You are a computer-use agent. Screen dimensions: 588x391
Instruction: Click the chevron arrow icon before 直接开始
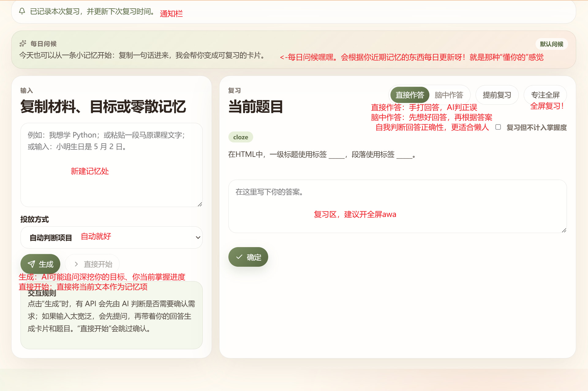76,264
